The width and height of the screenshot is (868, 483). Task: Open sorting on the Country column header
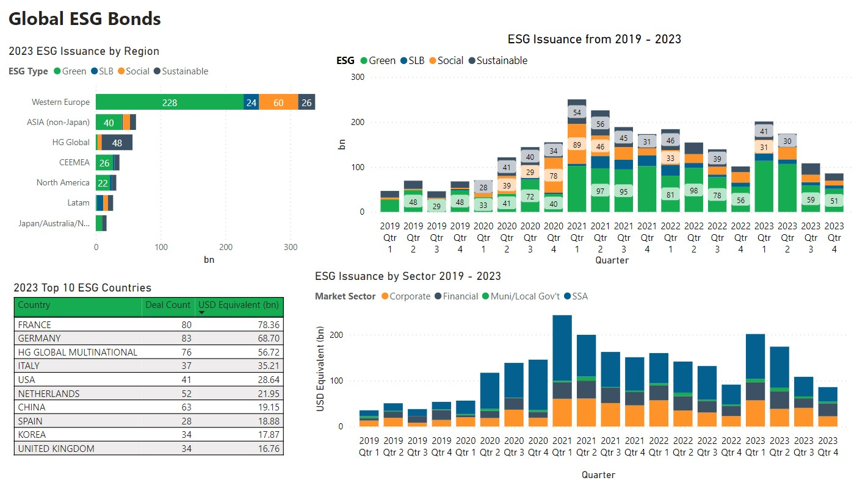click(34, 306)
